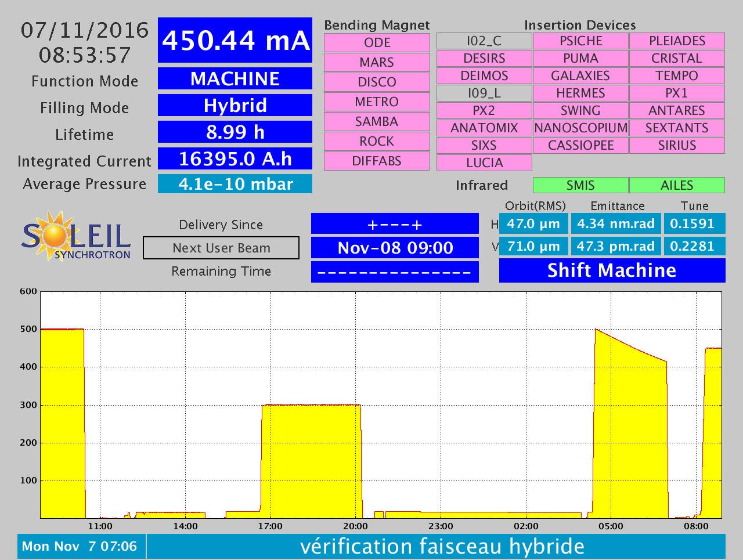This screenshot has width=743, height=560.
Task: Click the 08:53:57 clock display
Action: tap(85, 55)
